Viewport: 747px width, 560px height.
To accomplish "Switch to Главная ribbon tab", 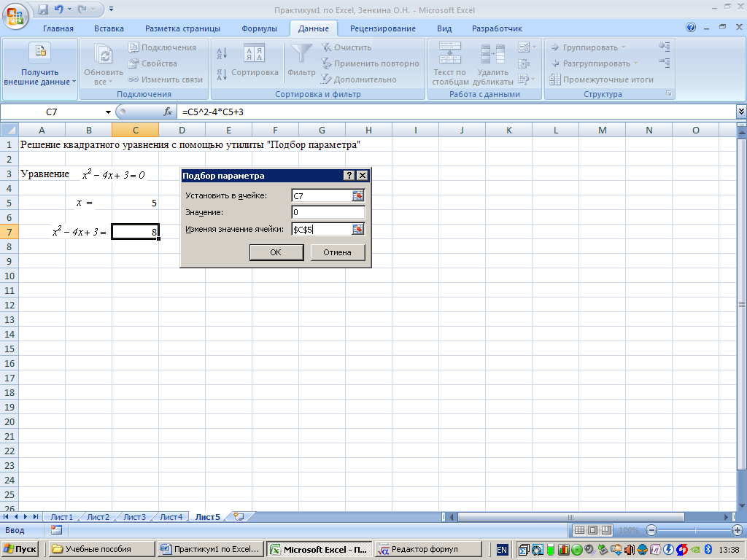I will 58,28.
